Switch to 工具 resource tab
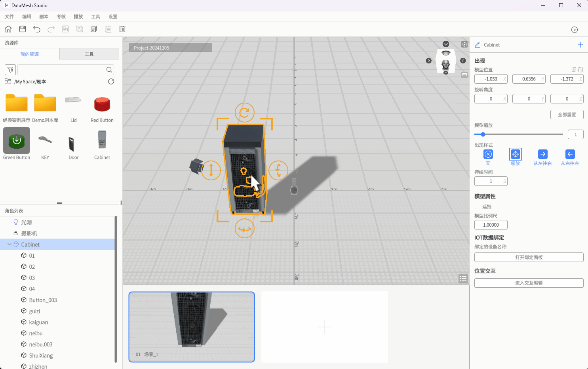The image size is (588, 369). pyautogui.click(x=89, y=54)
